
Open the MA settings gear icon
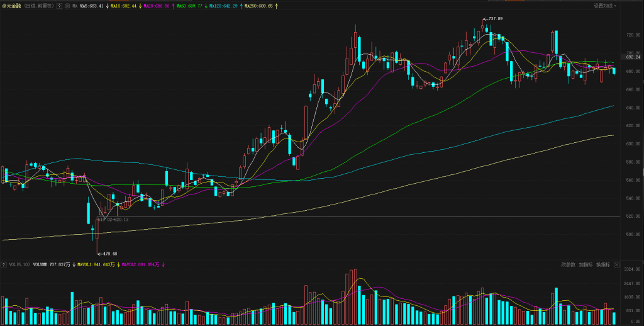pos(67,6)
